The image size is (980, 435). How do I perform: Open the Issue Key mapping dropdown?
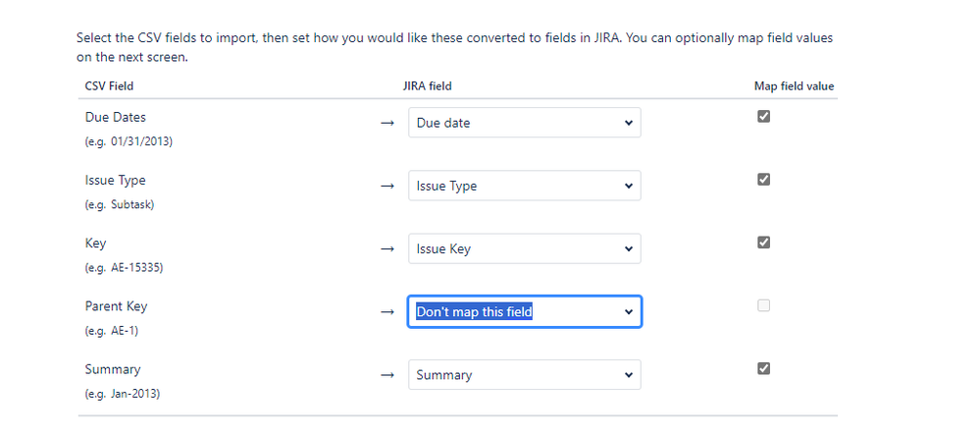coord(524,248)
